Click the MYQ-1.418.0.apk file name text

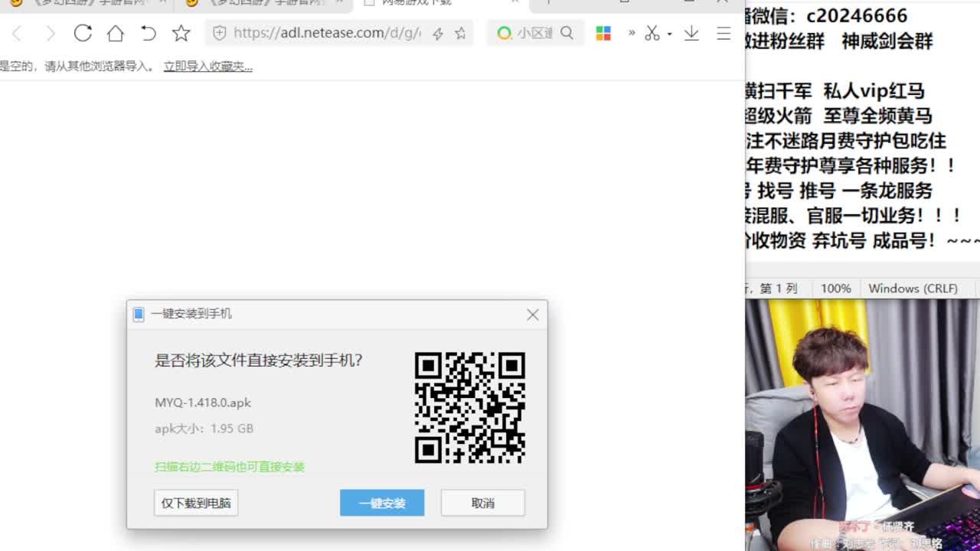tap(203, 403)
